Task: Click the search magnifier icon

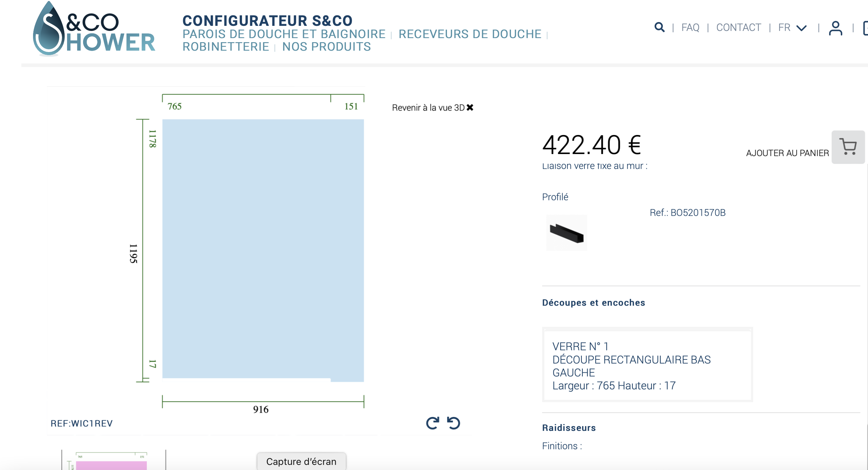Action: (659, 27)
